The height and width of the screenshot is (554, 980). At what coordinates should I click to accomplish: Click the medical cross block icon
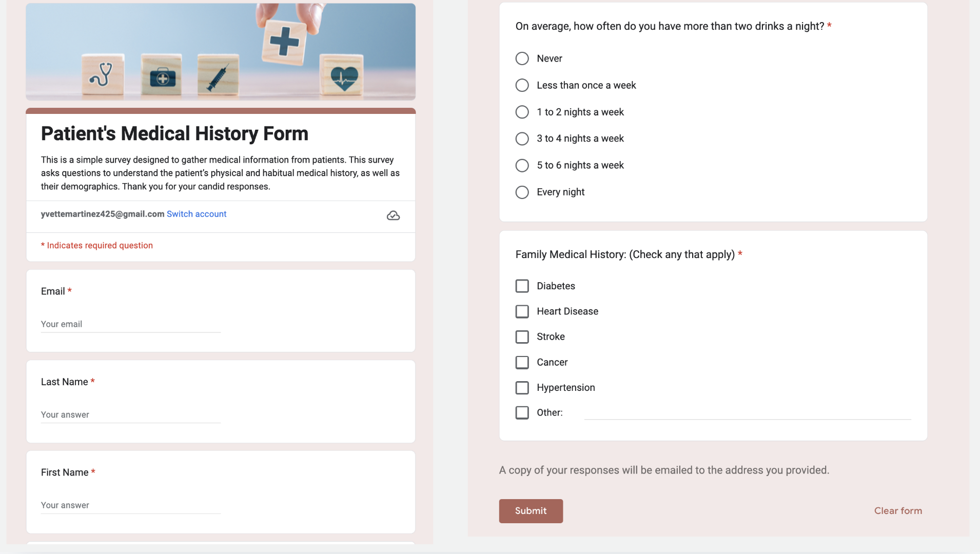[x=284, y=41]
